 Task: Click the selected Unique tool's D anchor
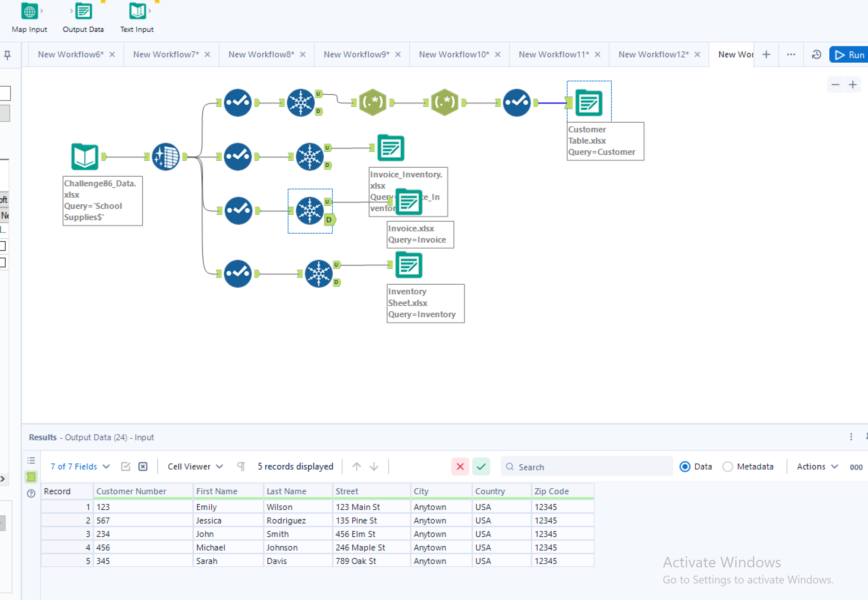pyautogui.click(x=329, y=220)
